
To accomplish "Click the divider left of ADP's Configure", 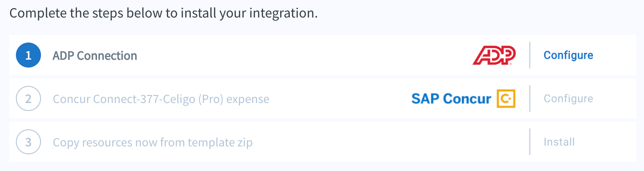I will (530, 55).
